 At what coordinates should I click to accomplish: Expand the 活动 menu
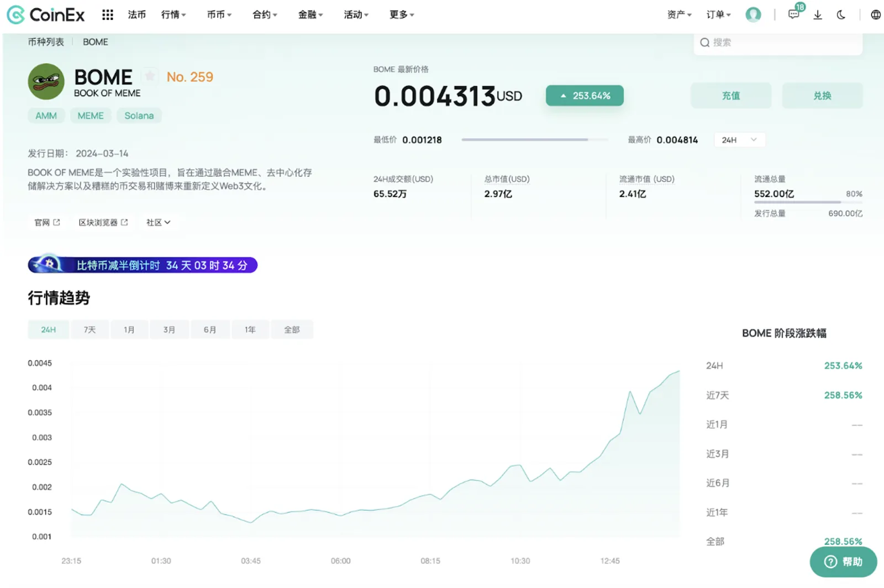click(356, 15)
